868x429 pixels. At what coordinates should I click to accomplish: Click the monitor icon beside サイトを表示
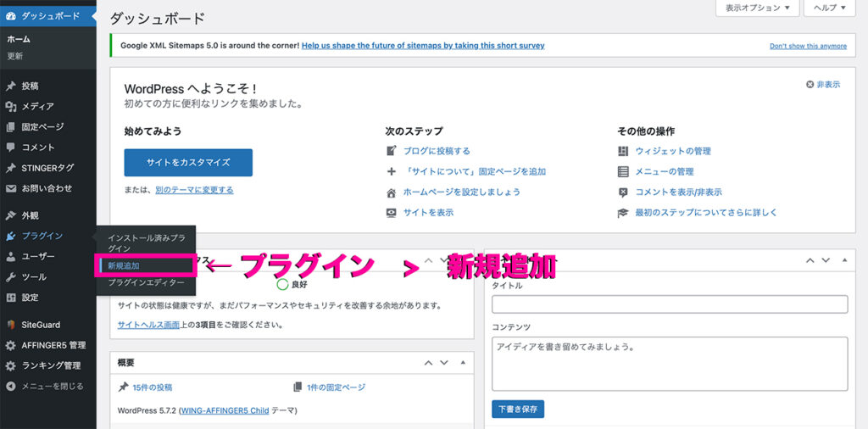[x=392, y=213]
